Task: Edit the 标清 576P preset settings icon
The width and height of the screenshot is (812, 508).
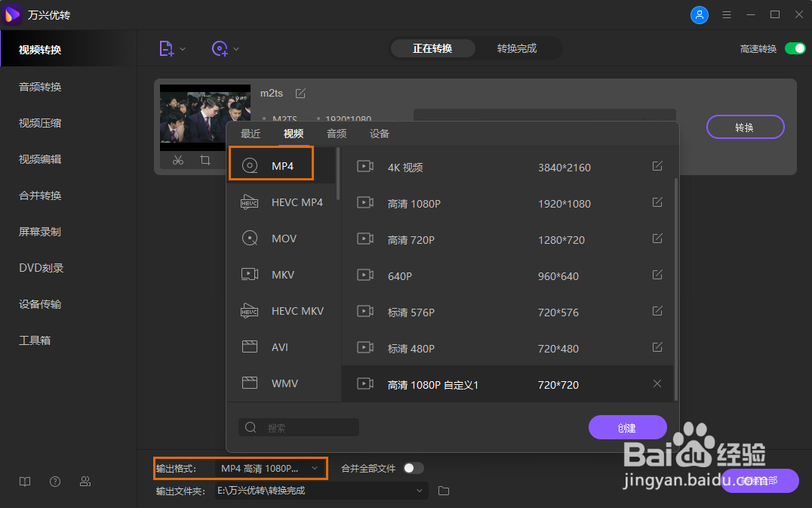Action: 657,311
